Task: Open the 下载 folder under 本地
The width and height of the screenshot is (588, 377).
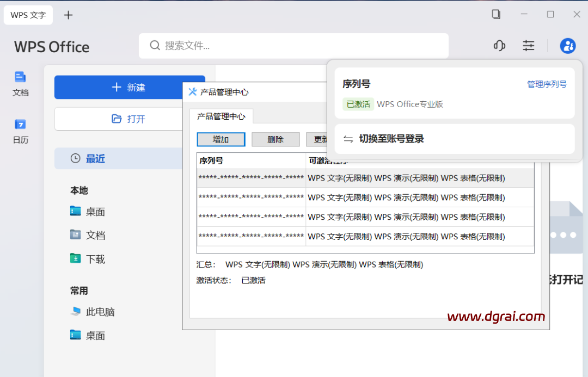Action: tap(95, 259)
